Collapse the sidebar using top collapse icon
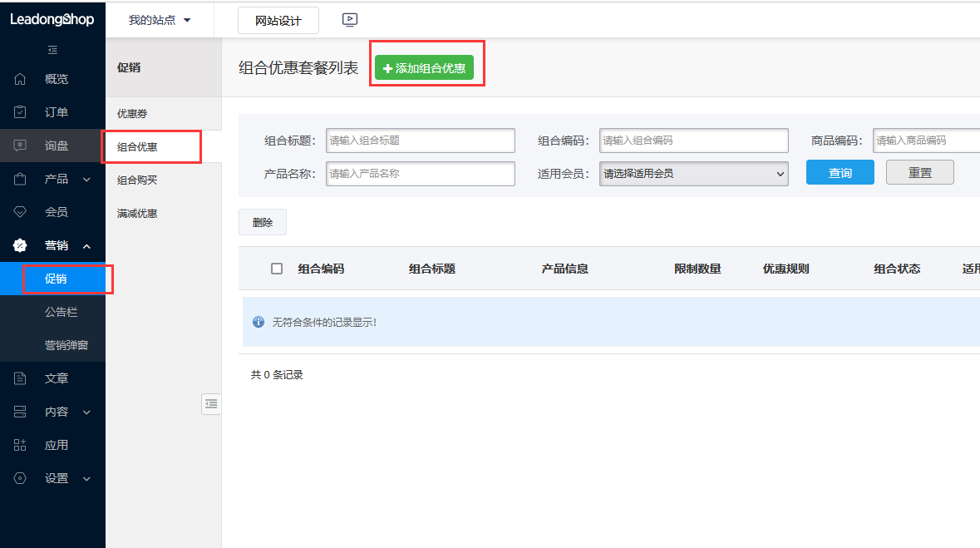This screenshot has height=548, width=980. [x=52, y=51]
